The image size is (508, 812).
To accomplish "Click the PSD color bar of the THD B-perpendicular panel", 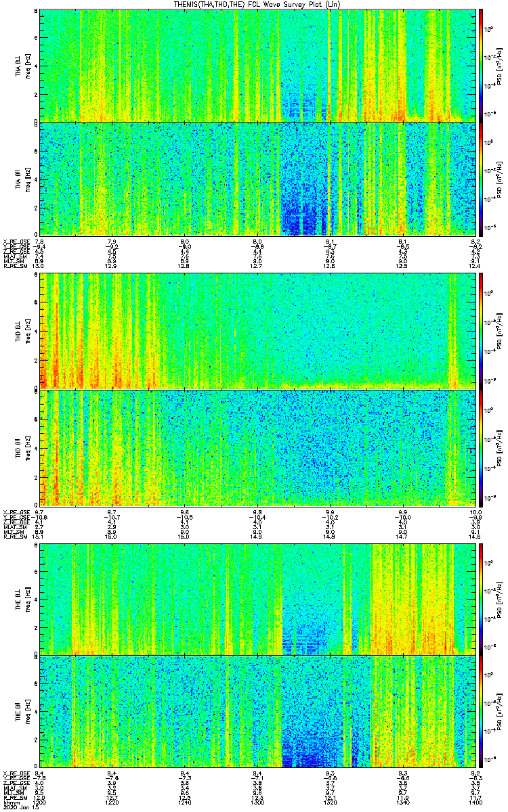I will 482,332.
